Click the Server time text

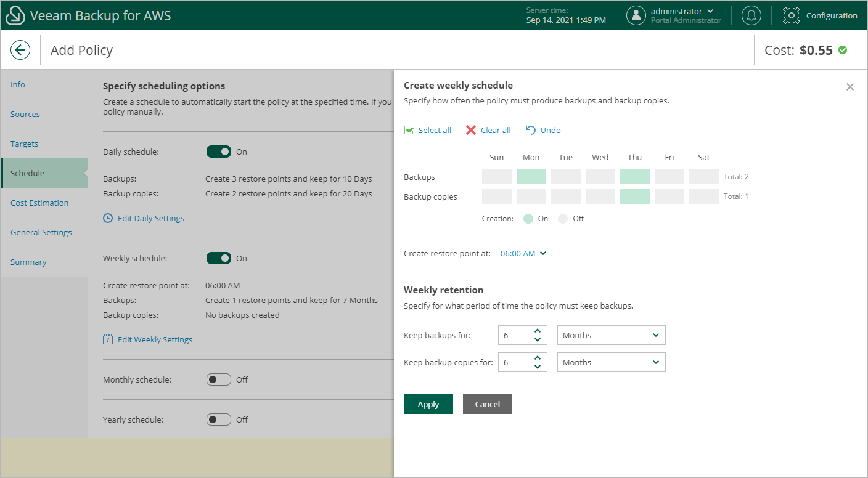(x=566, y=15)
